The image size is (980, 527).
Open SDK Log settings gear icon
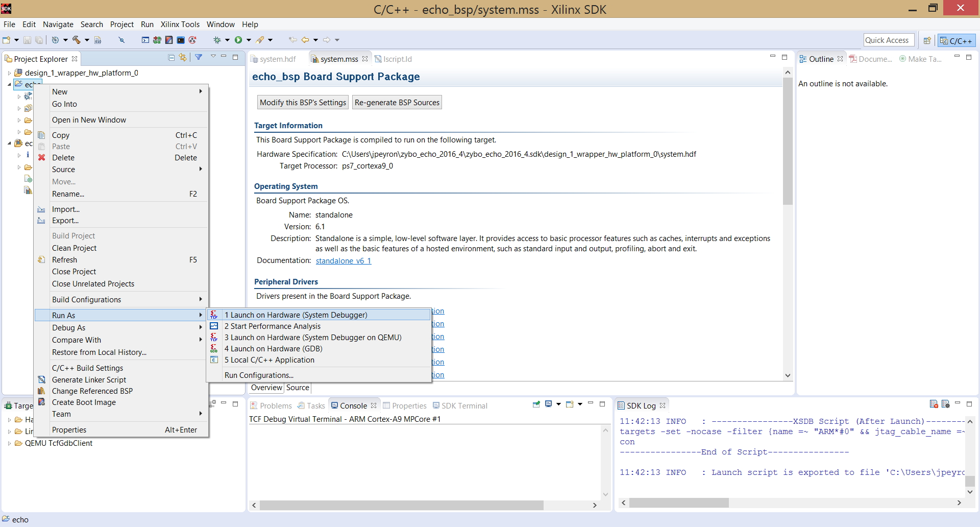(945, 404)
